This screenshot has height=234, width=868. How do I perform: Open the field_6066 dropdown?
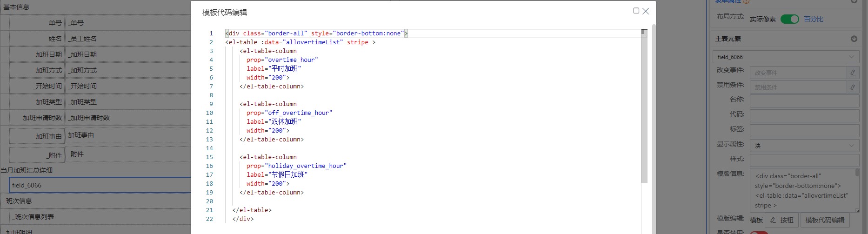click(x=786, y=57)
